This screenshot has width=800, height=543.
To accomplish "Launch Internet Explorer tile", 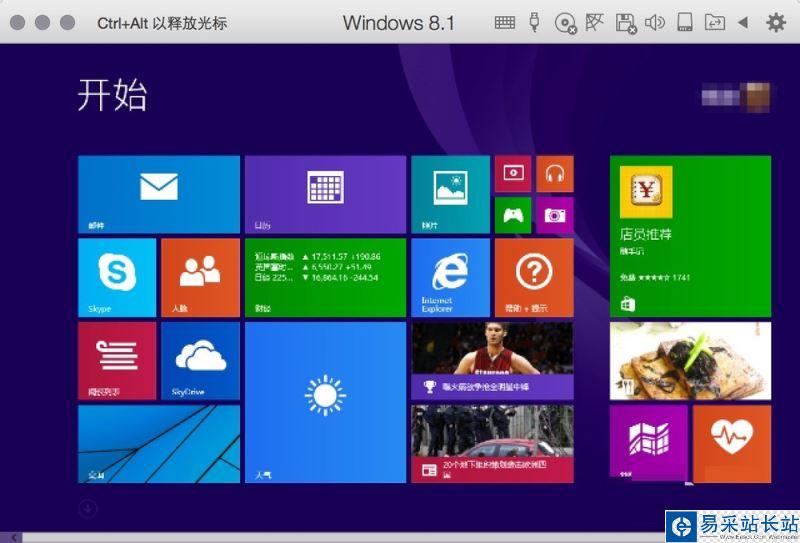I will [451, 278].
